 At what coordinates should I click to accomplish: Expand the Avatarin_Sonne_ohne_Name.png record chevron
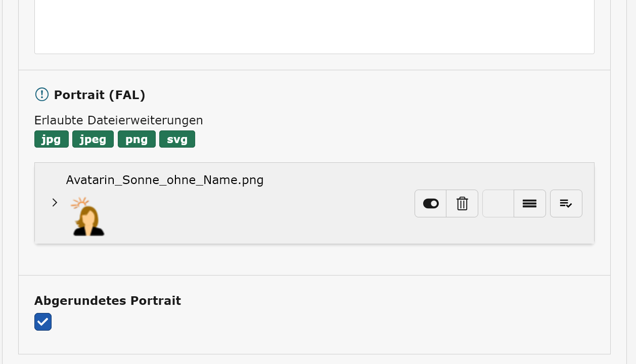(55, 203)
